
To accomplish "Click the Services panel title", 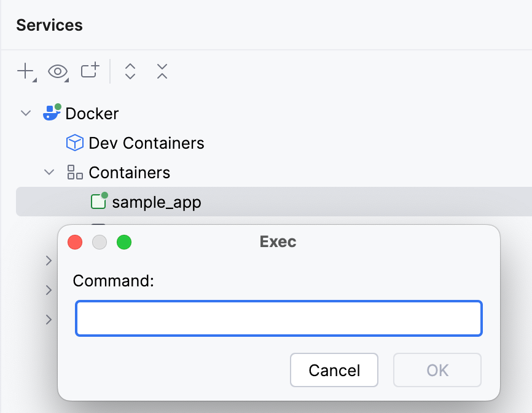I will pyautogui.click(x=49, y=25).
